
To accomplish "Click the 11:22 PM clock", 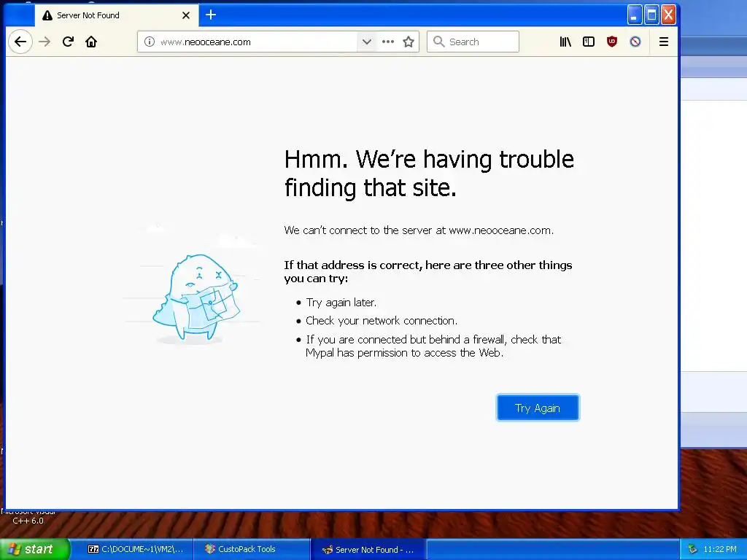I will (x=720, y=549).
